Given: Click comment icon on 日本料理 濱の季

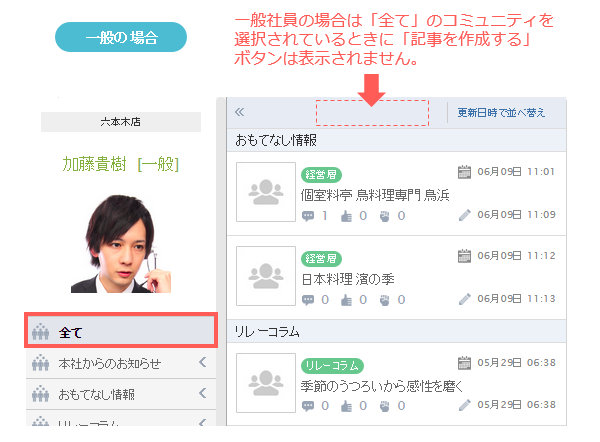Looking at the screenshot, I should point(308,300).
